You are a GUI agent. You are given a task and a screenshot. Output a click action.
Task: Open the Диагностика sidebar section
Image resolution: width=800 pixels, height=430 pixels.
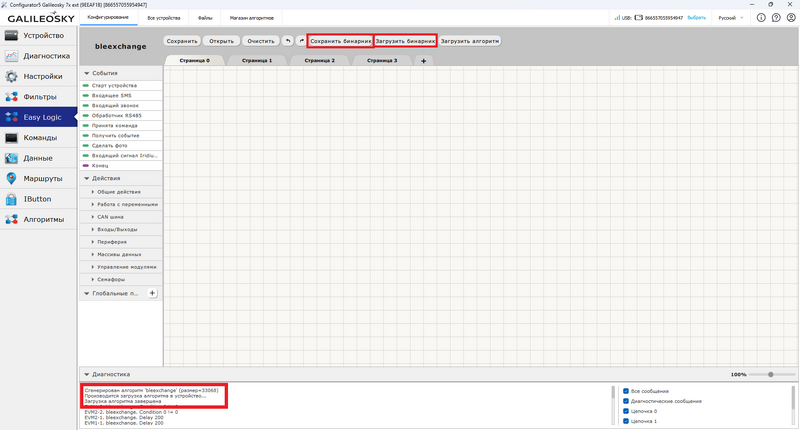click(x=38, y=56)
